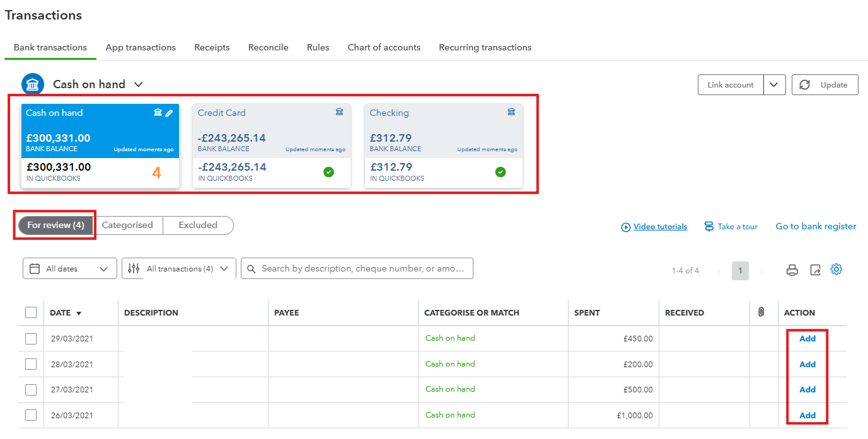Click Go to bank register link
The image size is (868, 439).
tap(816, 227)
